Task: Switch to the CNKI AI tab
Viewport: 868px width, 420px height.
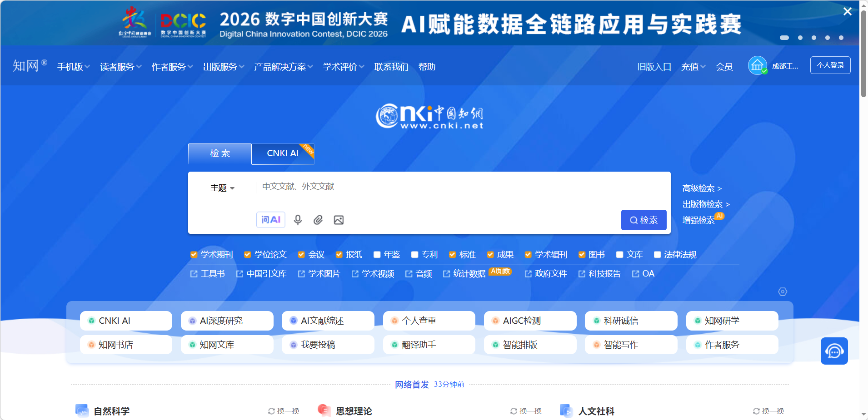Action: [x=283, y=153]
